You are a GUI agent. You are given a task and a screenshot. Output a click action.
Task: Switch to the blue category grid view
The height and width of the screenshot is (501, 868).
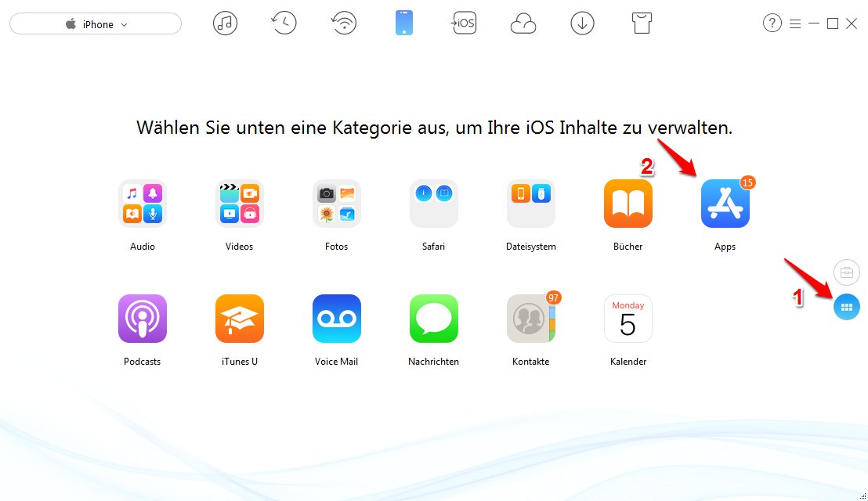coord(846,307)
